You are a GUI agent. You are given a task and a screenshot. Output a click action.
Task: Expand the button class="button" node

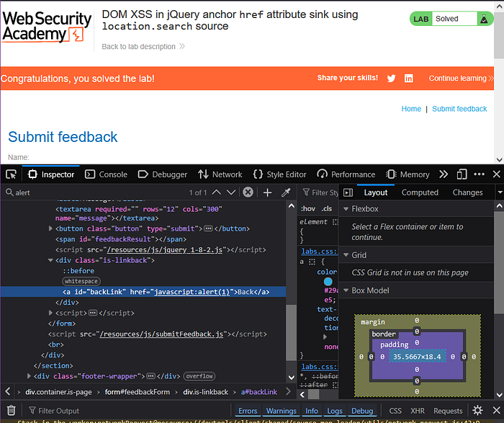tap(50, 228)
